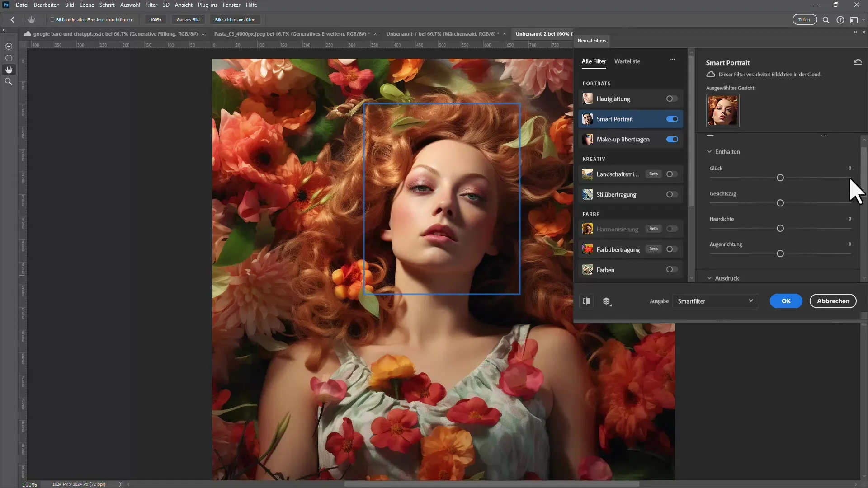
Task: Open the Ausgabe Smartfilter dropdown
Action: 715,301
